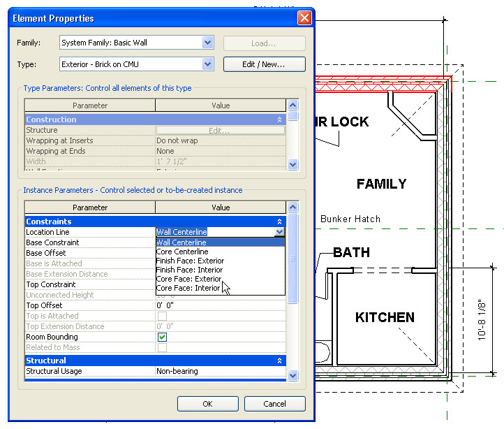The width and height of the screenshot is (504, 429).
Task: Select the Structural Usage value Non-bearing
Action: [220, 371]
